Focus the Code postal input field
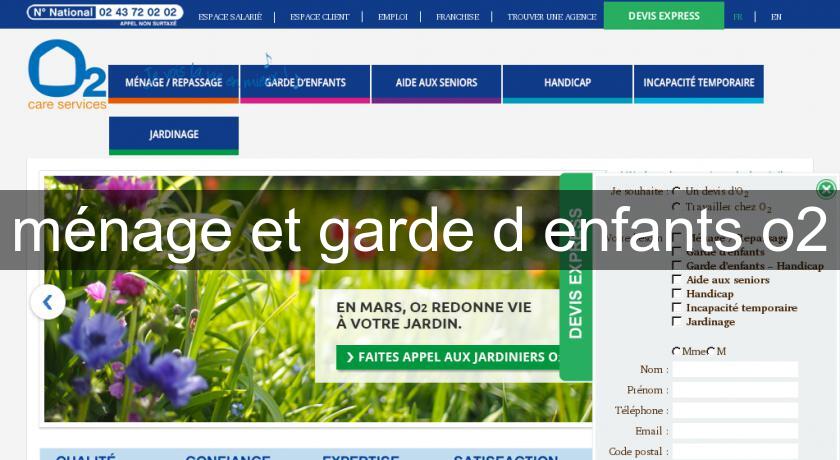840x460 pixels. pyautogui.click(x=735, y=451)
